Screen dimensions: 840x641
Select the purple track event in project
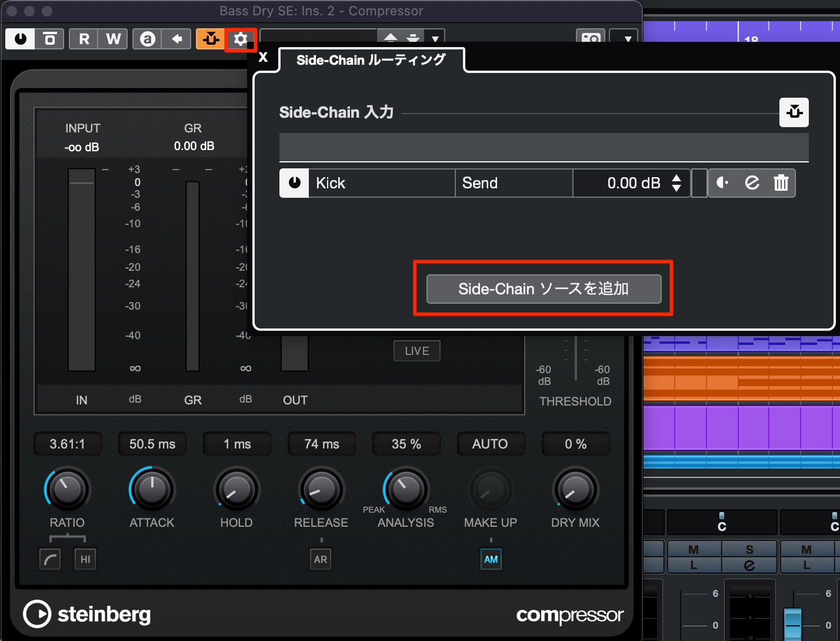click(742, 428)
